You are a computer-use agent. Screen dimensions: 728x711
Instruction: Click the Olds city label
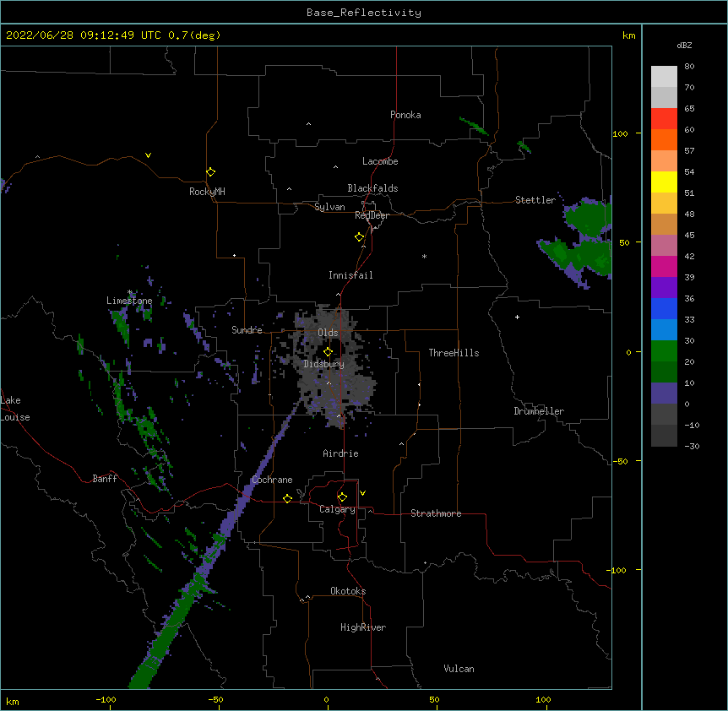tap(328, 333)
